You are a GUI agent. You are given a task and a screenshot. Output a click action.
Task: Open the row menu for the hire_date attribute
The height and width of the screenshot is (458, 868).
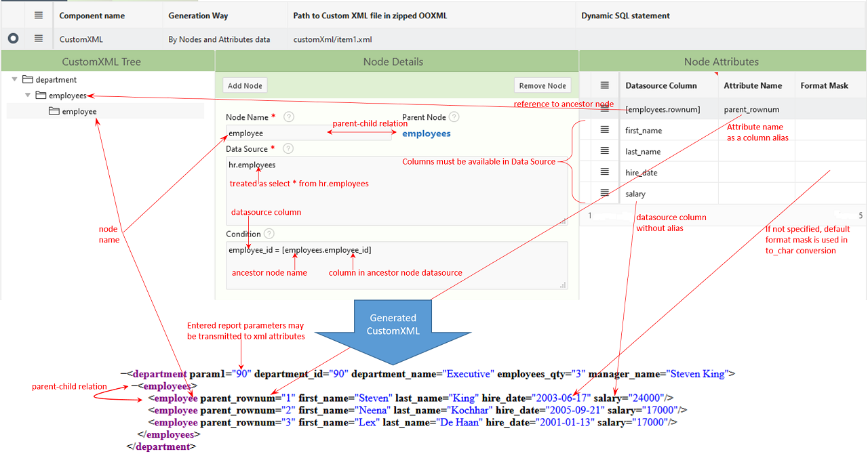[x=604, y=172]
